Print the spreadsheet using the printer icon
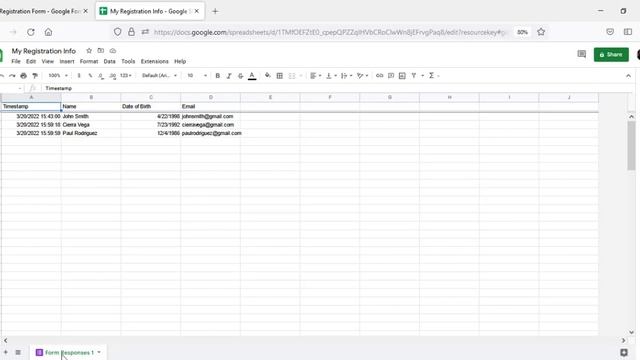This screenshot has width=640, height=360. click(24, 76)
